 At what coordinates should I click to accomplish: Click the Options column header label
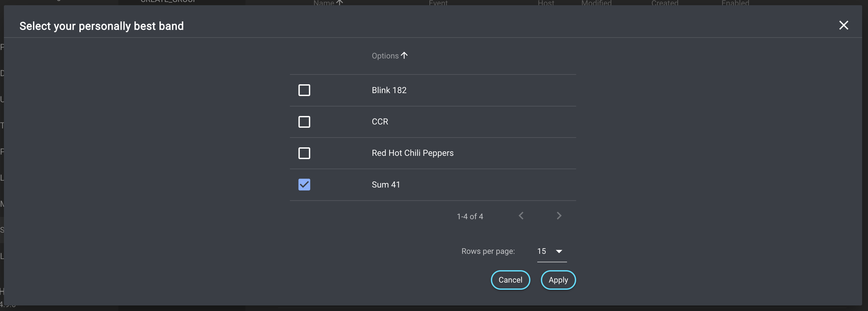(x=385, y=56)
